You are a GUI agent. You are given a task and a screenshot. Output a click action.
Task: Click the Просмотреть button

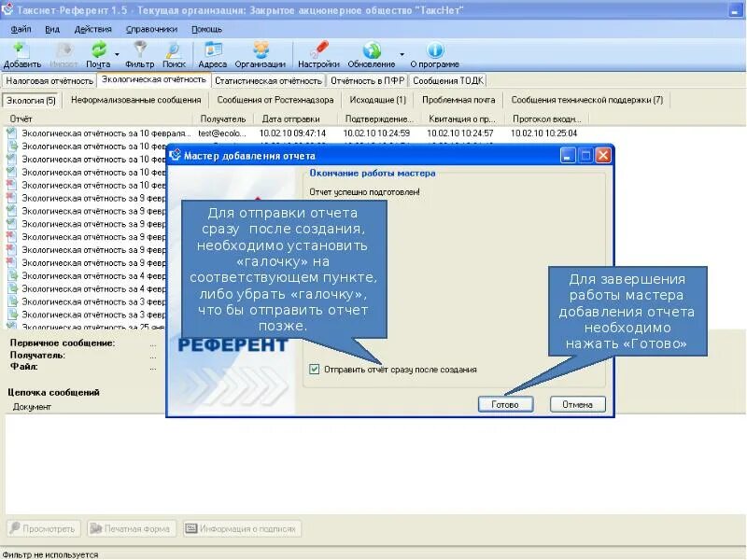click(43, 528)
